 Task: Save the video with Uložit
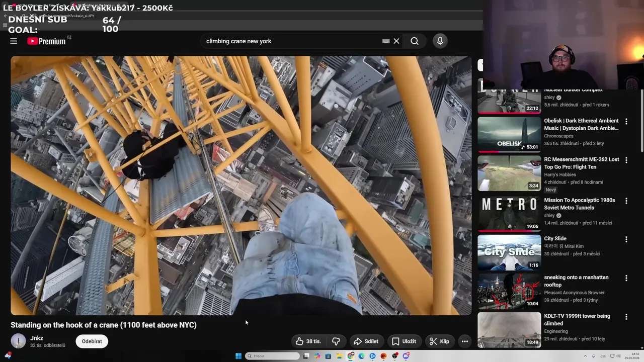[404, 341]
